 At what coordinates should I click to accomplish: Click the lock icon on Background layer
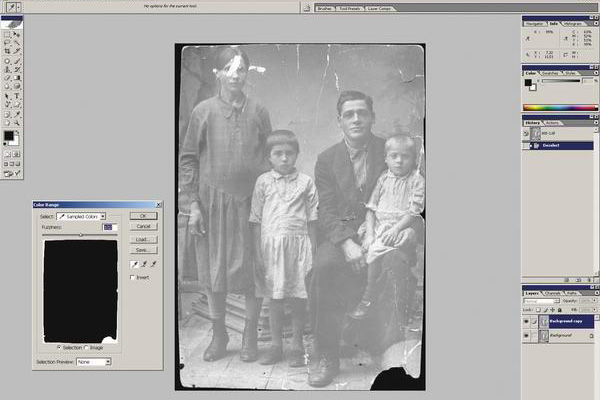pos(591,337)
